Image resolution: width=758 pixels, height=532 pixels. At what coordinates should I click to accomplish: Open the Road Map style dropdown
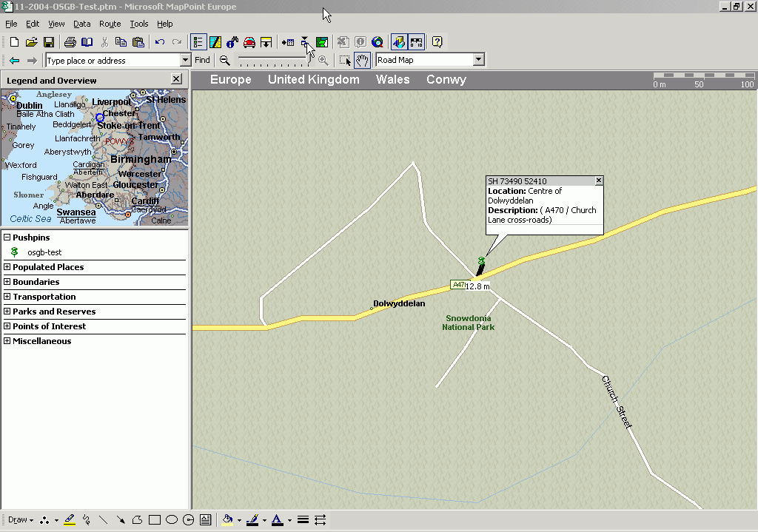[x=478, y=61]
